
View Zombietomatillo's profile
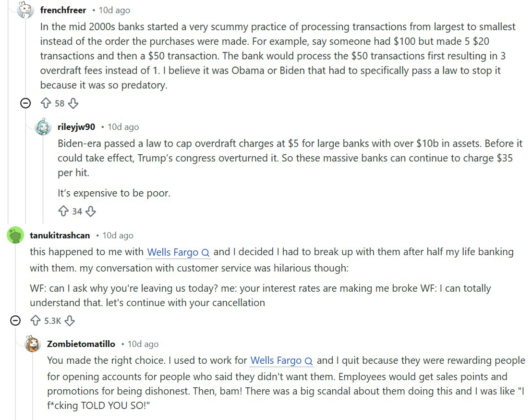tap(81, 344)
